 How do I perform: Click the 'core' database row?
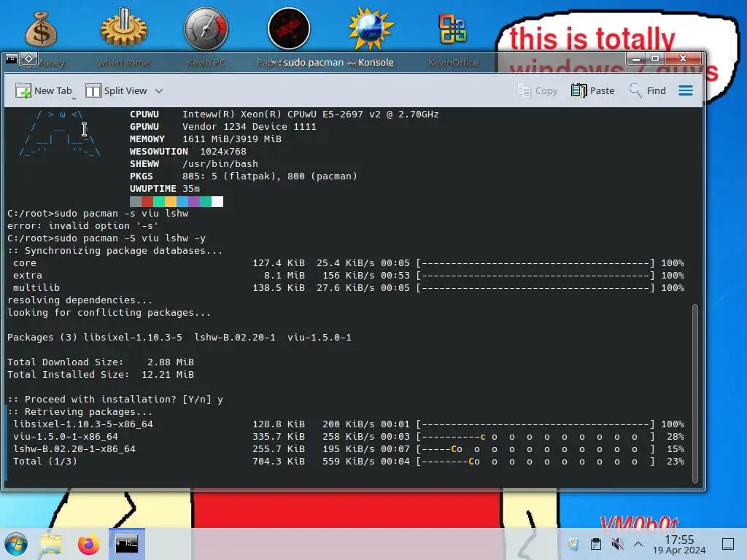349,263
